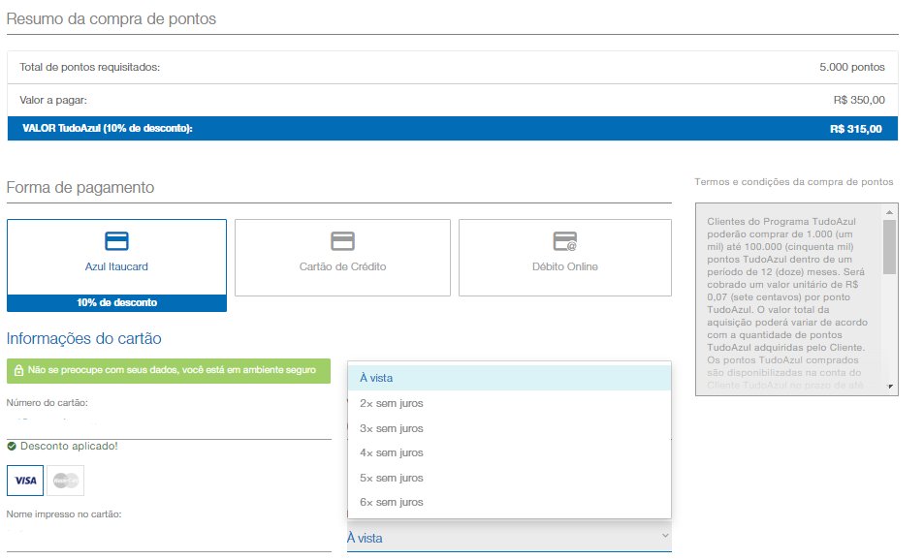Click the terms box scrollbar thumb
This screenshot has width=924, height=560.
pos(889,247)
